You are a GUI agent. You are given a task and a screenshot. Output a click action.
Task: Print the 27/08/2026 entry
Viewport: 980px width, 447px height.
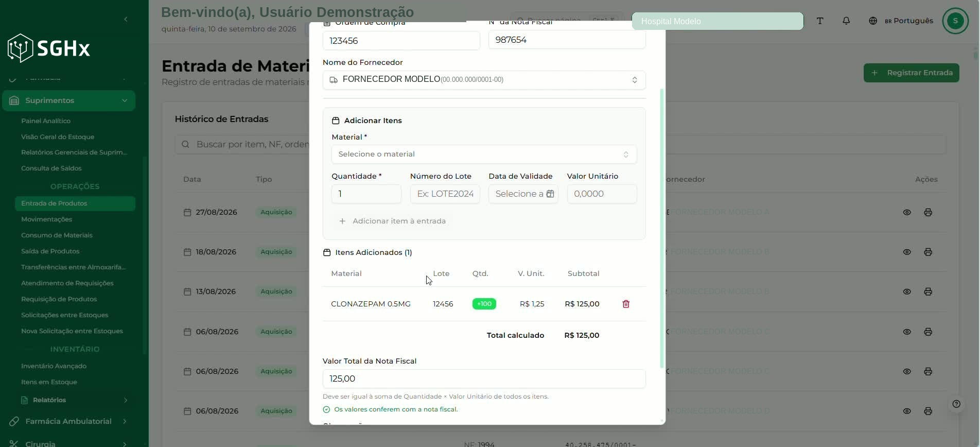928,212
